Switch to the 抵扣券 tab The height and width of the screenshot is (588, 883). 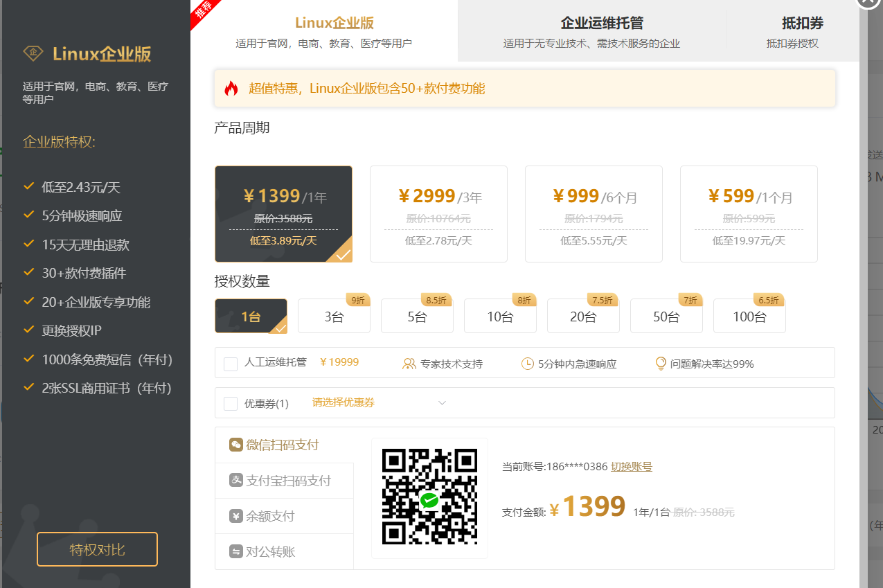[792, 31]
